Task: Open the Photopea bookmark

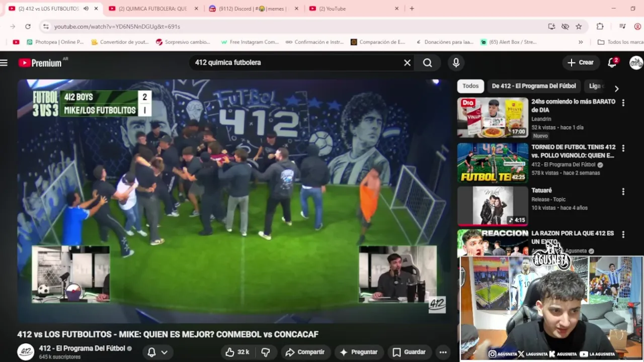Action: point(55,42)
